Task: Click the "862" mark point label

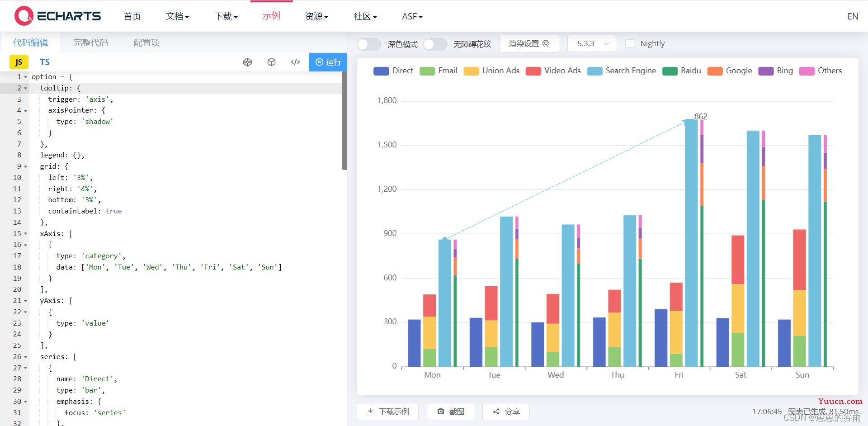Action: click(701, 116)
